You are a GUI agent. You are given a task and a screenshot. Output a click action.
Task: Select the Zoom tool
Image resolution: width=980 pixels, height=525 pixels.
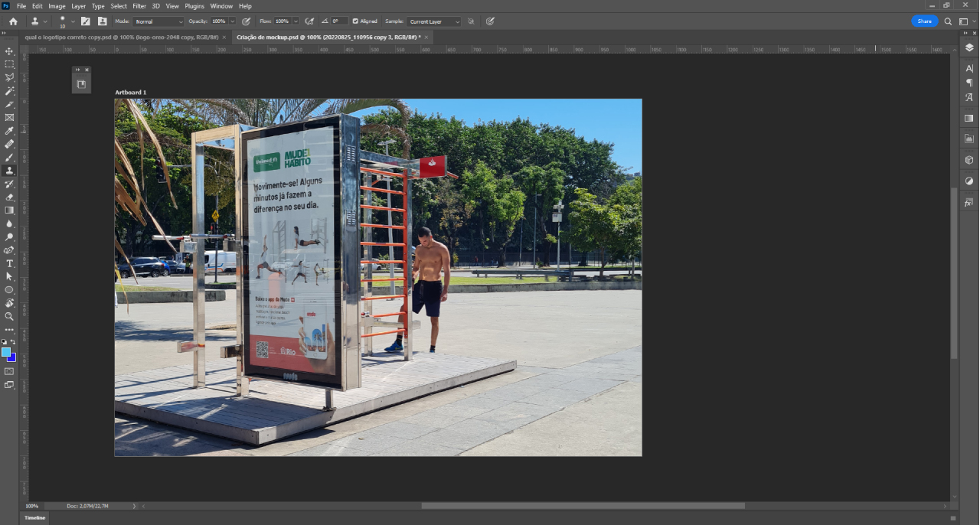[9, 316]
